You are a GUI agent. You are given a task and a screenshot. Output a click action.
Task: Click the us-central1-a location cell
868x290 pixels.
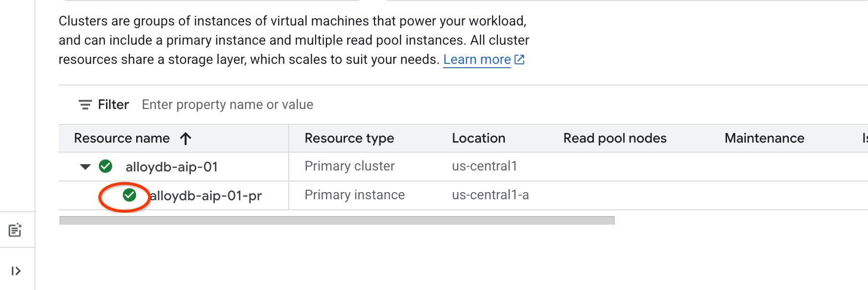pos(490,195)
